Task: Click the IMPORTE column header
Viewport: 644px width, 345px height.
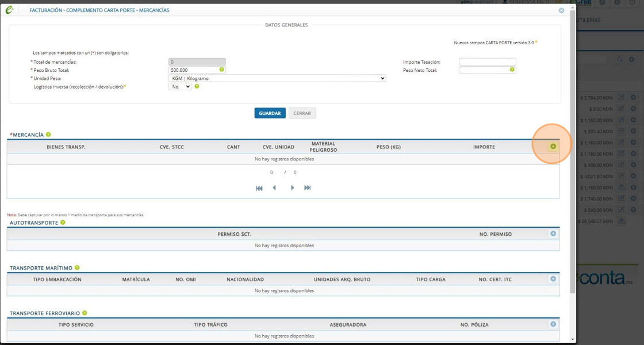Action: (x=484, y=147)
